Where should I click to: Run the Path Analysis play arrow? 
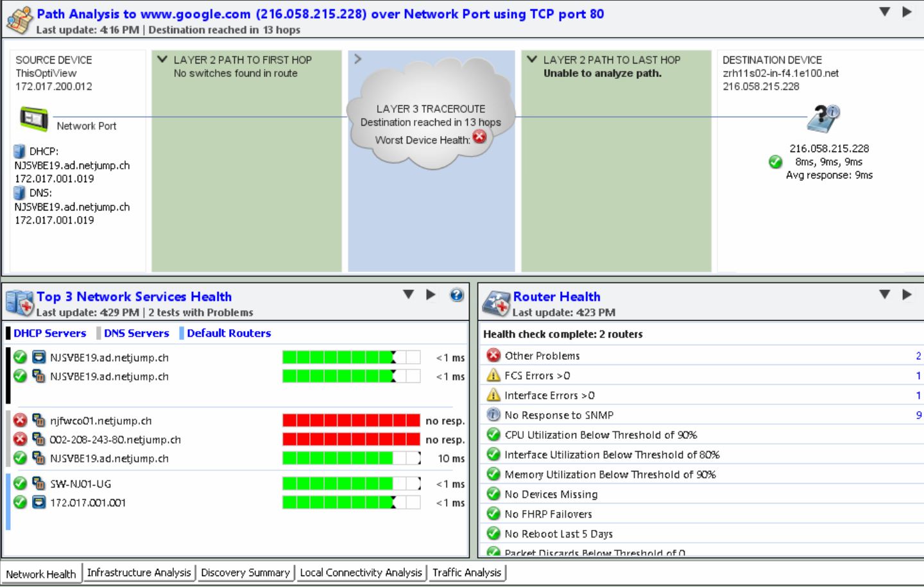click(907, 12)
